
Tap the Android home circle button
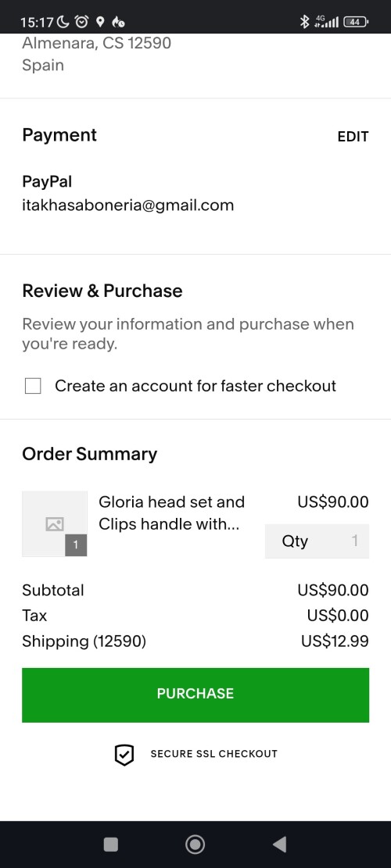(x=195, y=845)
